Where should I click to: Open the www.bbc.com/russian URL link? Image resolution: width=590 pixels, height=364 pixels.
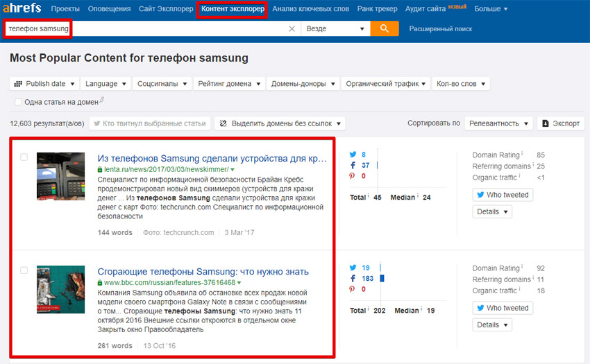tap(169, 283)
